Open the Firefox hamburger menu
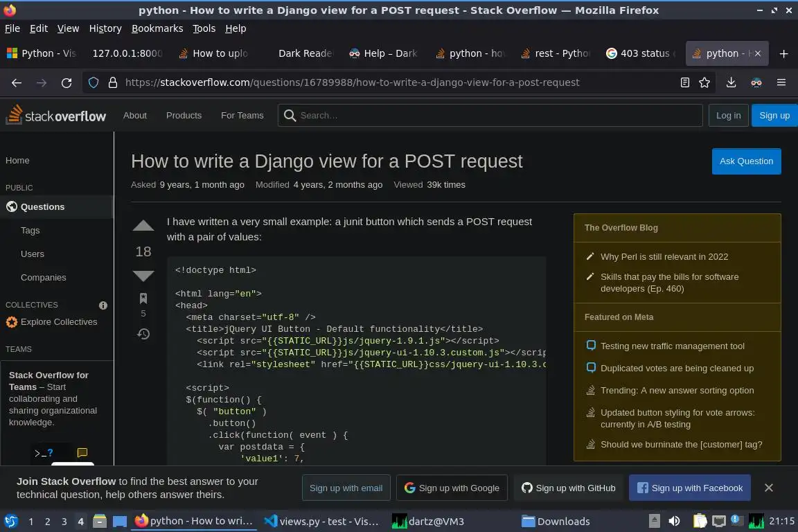 (x=781, y=82)
